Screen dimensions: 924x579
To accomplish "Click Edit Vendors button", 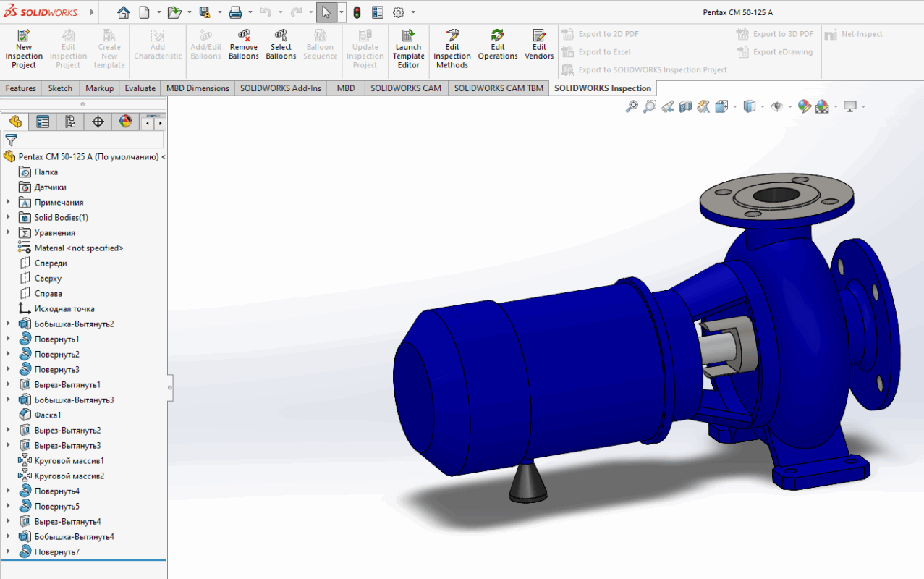I will tap(539, 45).
